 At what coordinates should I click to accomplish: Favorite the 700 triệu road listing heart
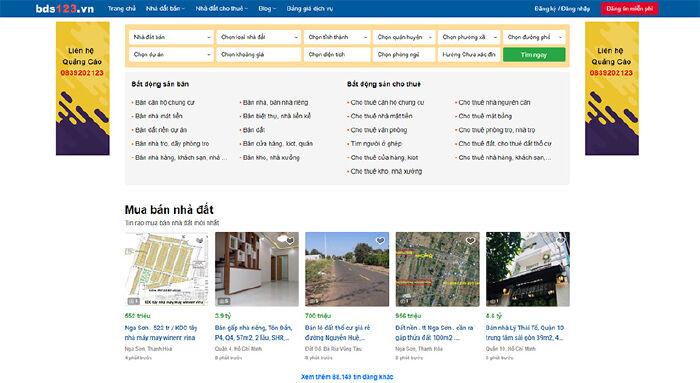point(380,241)
